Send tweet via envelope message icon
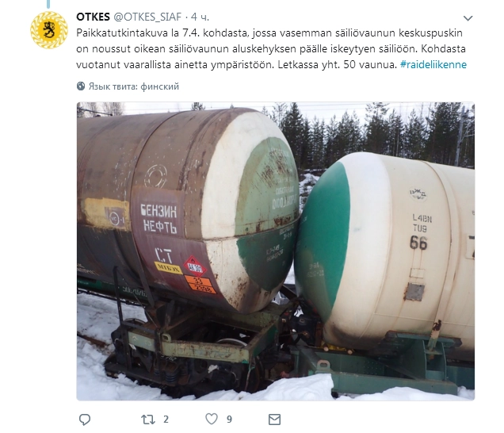 (274, 420)
